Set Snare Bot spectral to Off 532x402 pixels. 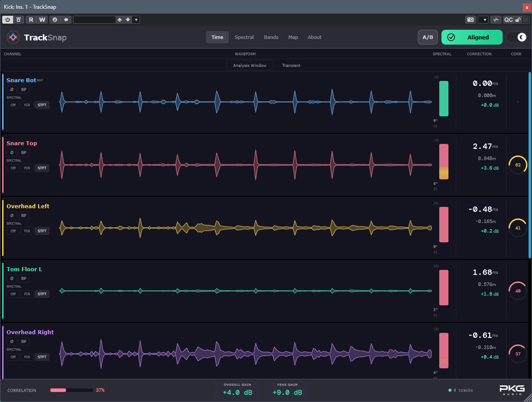[x=13, y=105]
